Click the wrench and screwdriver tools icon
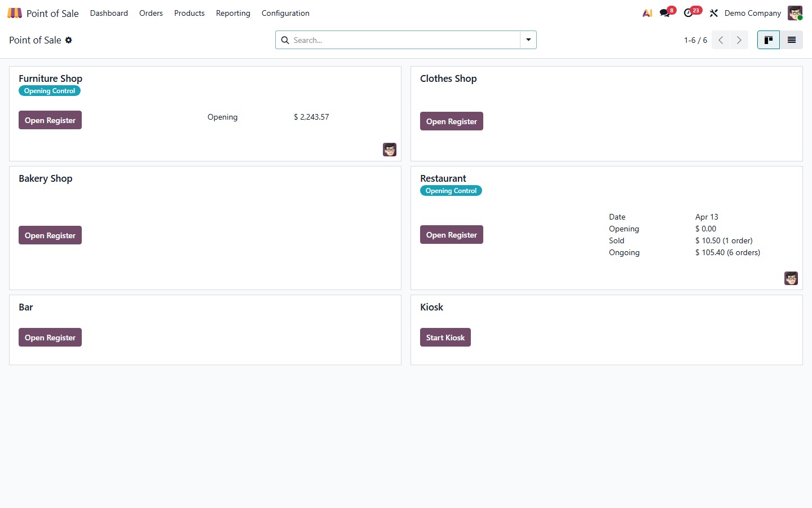The image size is (812, 508). tap(713, 12)
